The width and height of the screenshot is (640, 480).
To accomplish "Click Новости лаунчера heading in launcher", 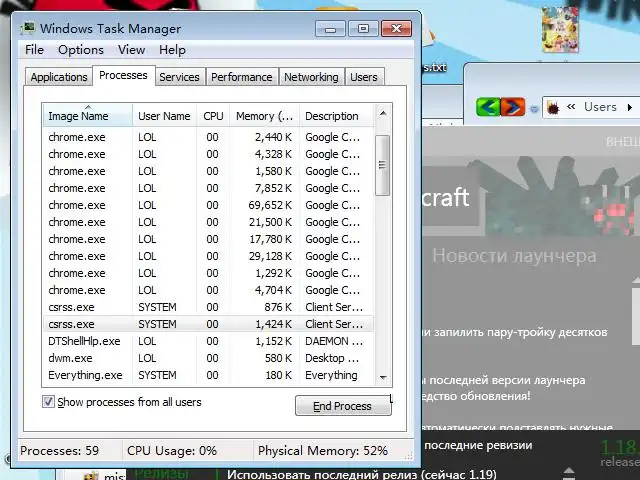I will (514, 256).
